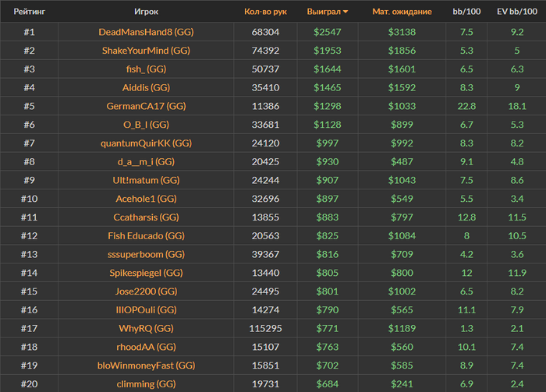Open ShakeYourMind (GG) player link
This screenshot has width=546, height=392.
[147, 51]
